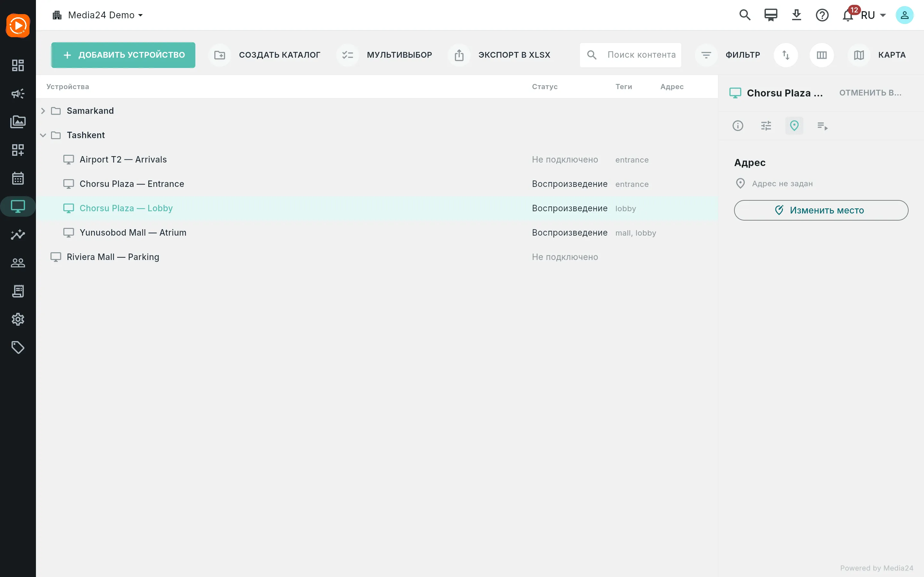
Task: Open media library icon in sidebar
Action: pyautogui.click(x=18, y=122)
